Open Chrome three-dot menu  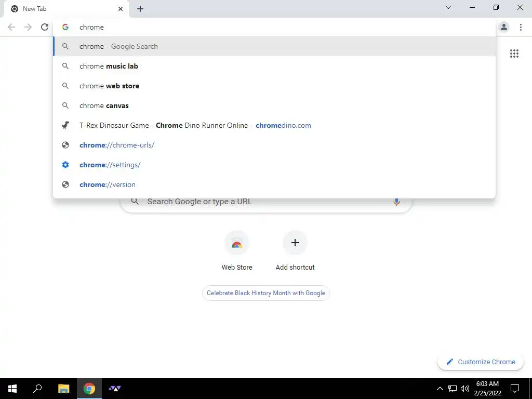point(521,27)
